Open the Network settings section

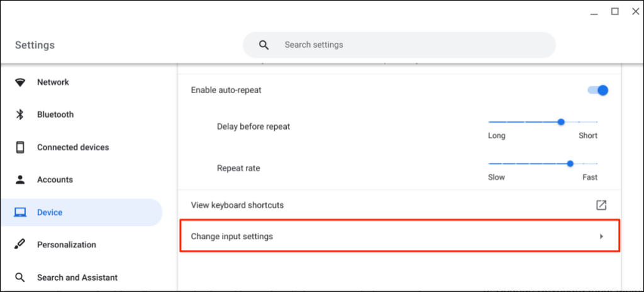(53, 82)
